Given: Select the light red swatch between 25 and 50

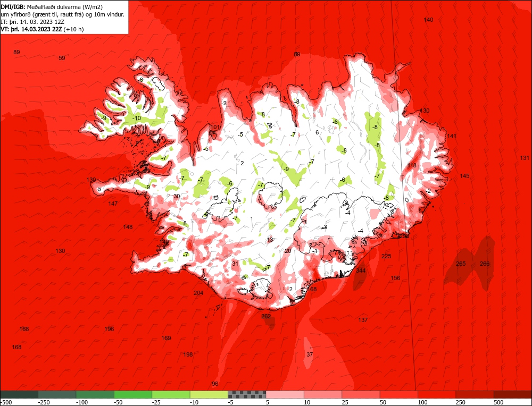Looking at the screenshot, I should tap(361, 394).
